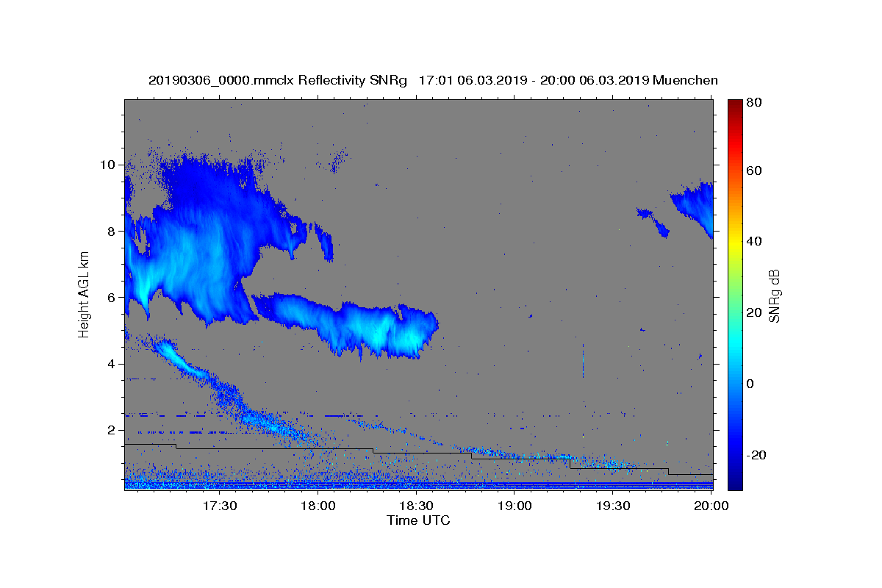Viewport: 882px width, 588px height.
Task: Click the colorbar value 60
Action: (753, 171)
